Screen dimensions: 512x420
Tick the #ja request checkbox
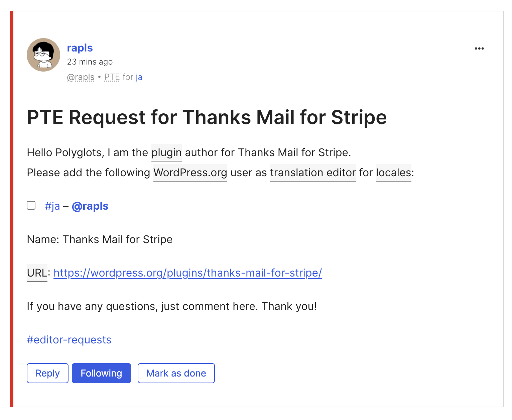31,205
